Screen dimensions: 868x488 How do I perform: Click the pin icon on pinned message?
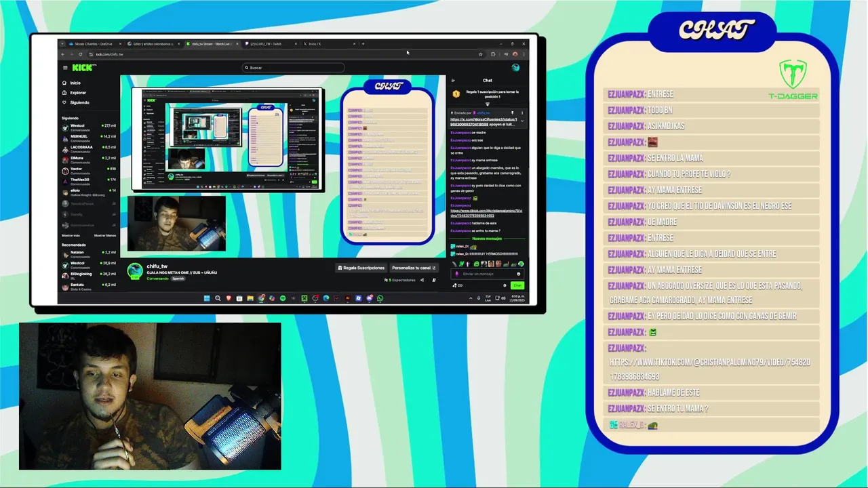point(512,113)
